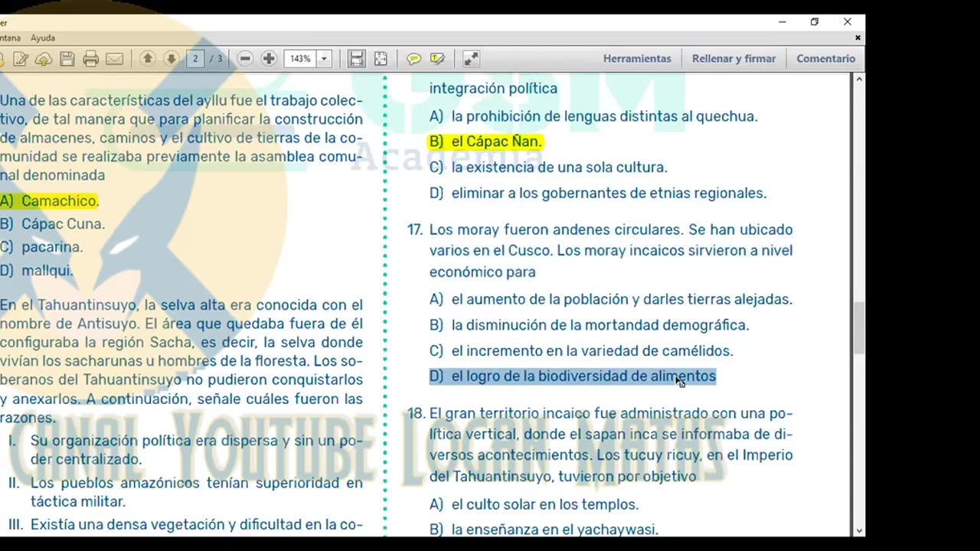Click the text 'integración política' at top of right column

(493, 89)
